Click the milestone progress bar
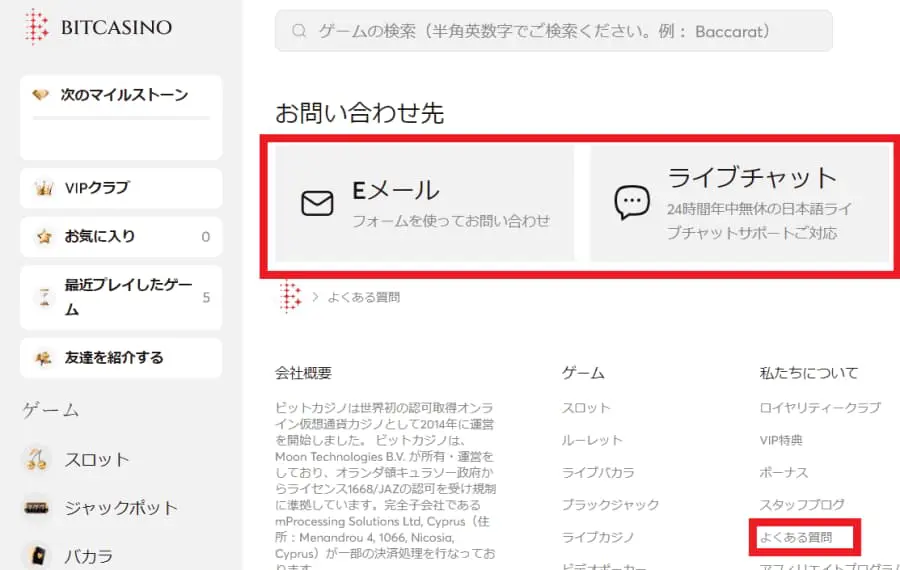 point(121,118)
